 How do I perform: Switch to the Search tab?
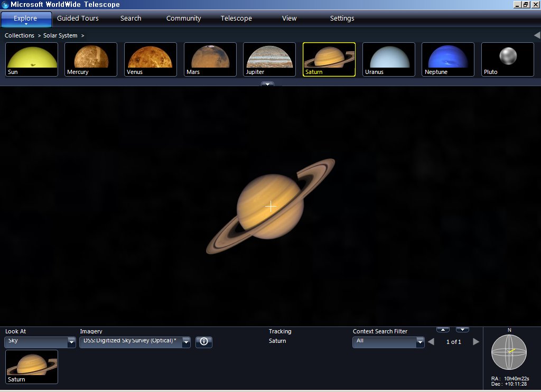[x=131, y=18]
